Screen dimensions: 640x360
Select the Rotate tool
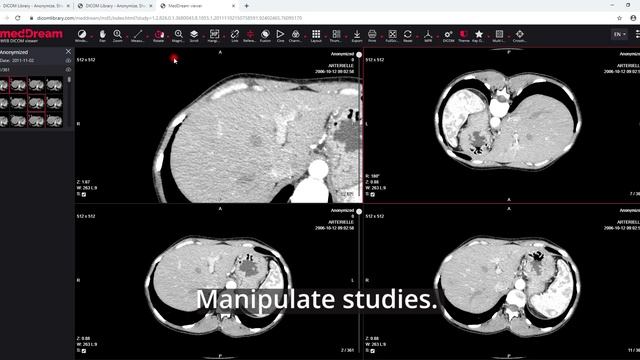[159, 35]
